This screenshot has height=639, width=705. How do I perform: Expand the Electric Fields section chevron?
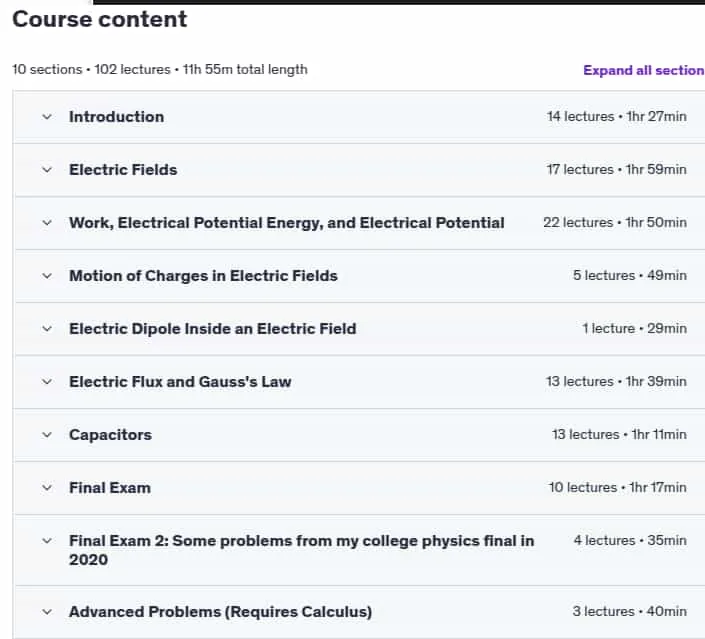click(x=47, y=170)
